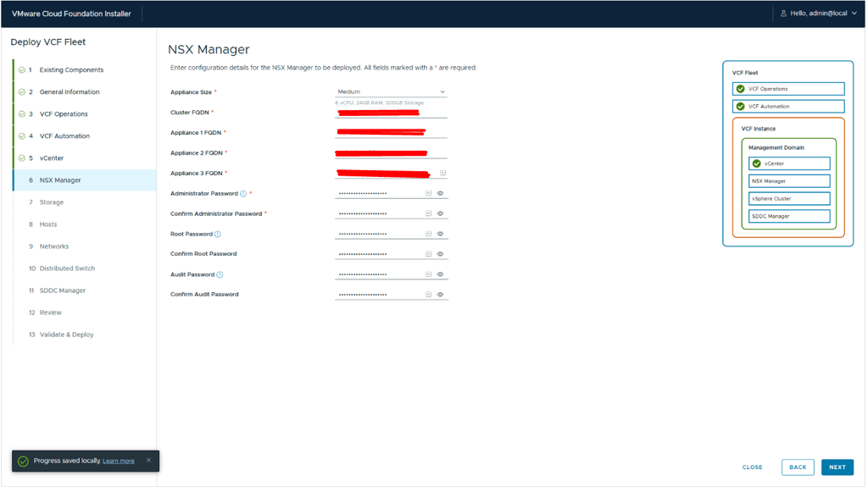This screenshot has width=868, height=492.
Task: Click password manager icon in Confirm Root Password
Action: 429,254
